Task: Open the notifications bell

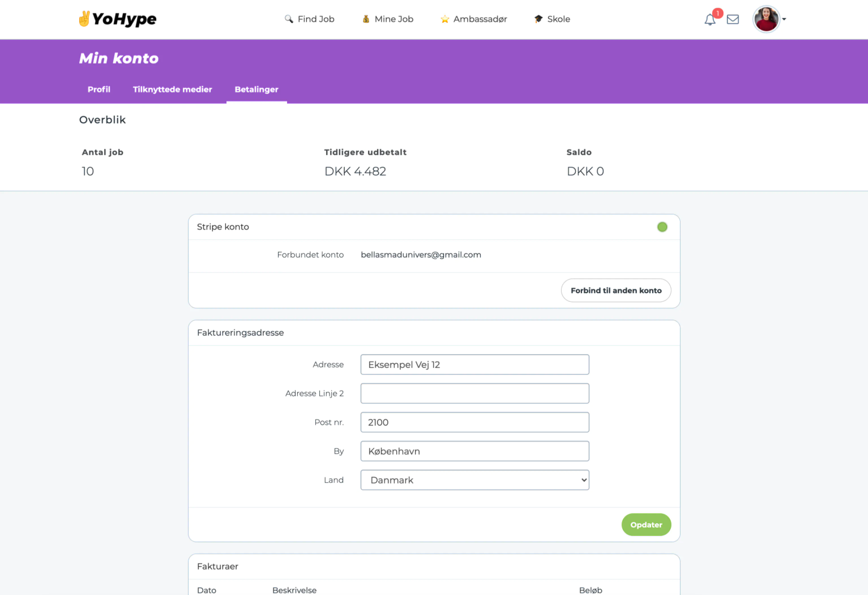Action: 710,20
